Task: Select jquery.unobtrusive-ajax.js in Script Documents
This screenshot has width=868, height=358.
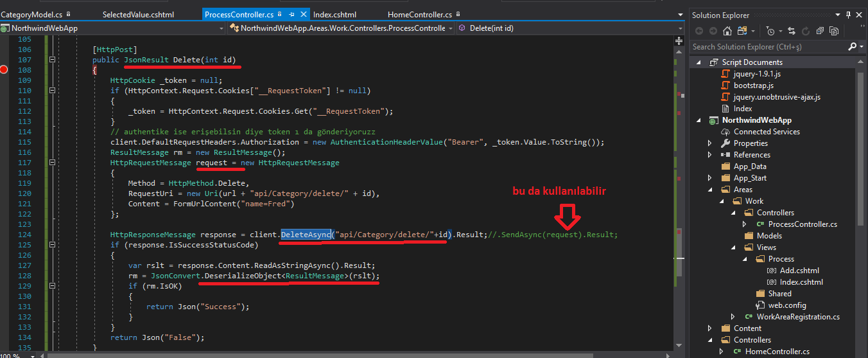Action: coord(777,97)
